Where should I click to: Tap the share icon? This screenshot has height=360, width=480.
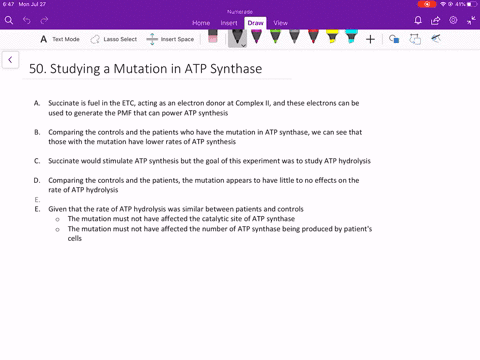pyautogui.click(x=435, y=21)
